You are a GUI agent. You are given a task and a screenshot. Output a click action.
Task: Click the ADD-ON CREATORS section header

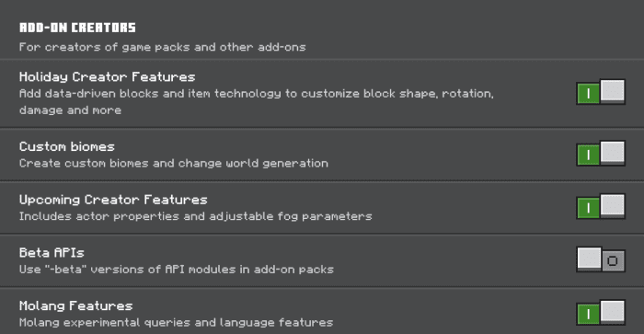pos(77,28)
